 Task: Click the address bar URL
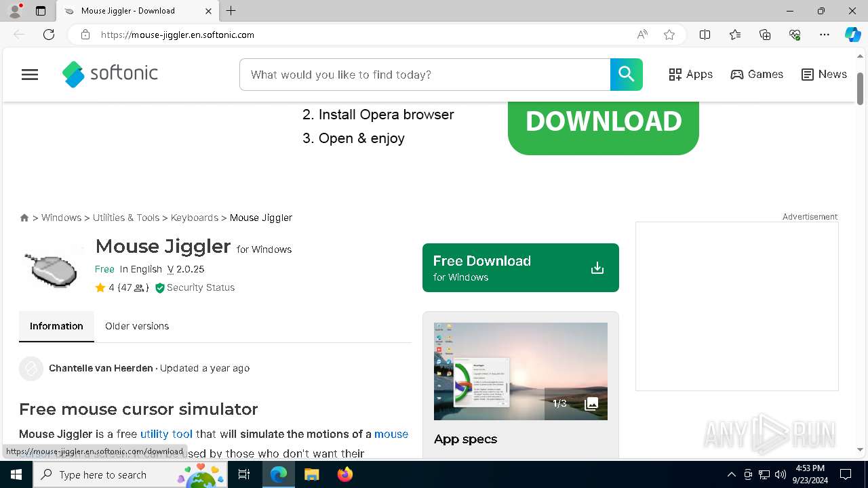[x=178, y=35]
